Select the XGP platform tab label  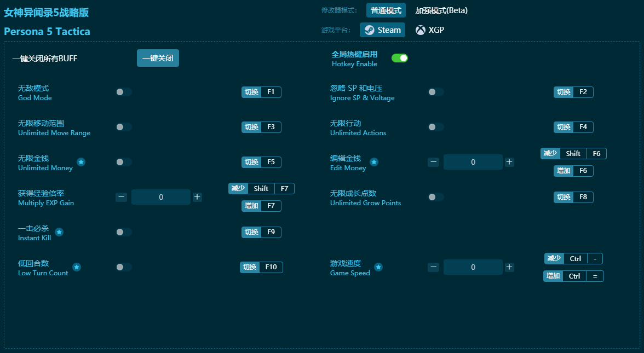click(436, 30)
